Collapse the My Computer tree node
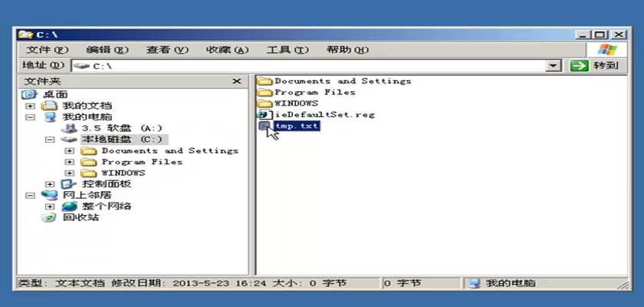This screenshot has width=644, height=307. tap(30, 117)
